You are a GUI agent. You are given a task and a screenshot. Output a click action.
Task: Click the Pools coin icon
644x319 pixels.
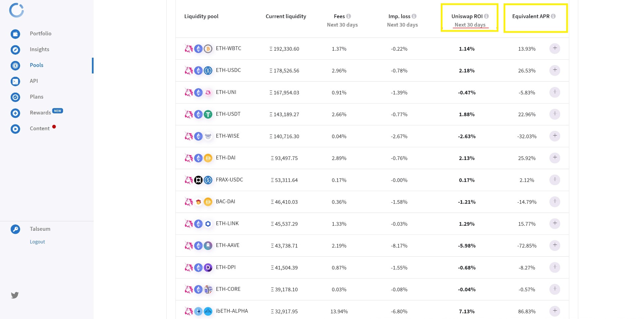point(15,65)
